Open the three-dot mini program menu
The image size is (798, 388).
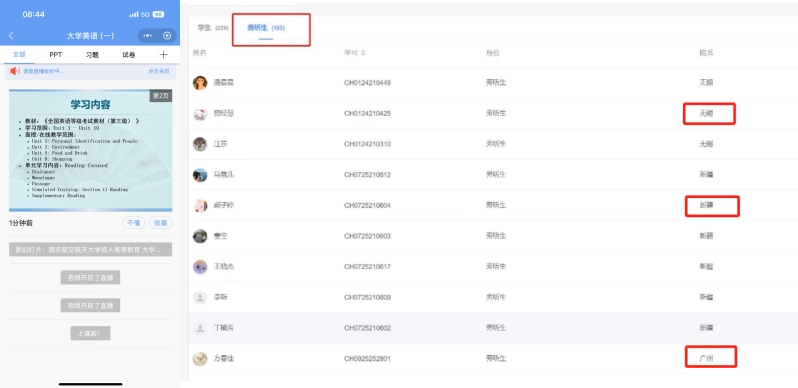(148, 36)
